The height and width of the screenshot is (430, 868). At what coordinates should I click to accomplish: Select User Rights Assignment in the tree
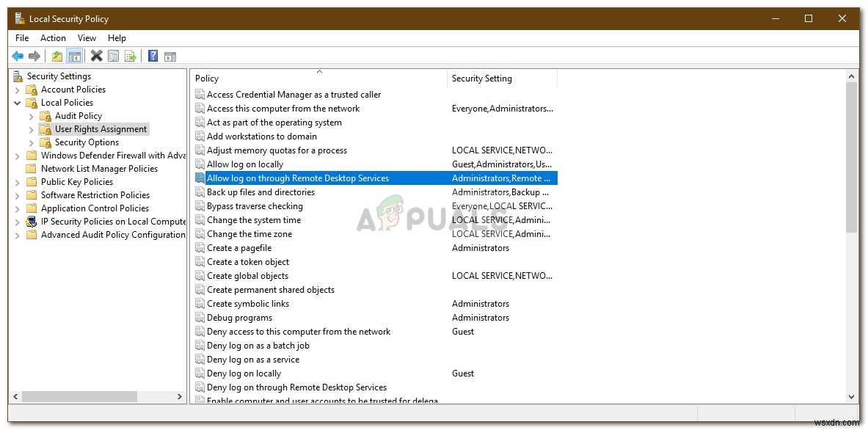[x=99, y=128]
